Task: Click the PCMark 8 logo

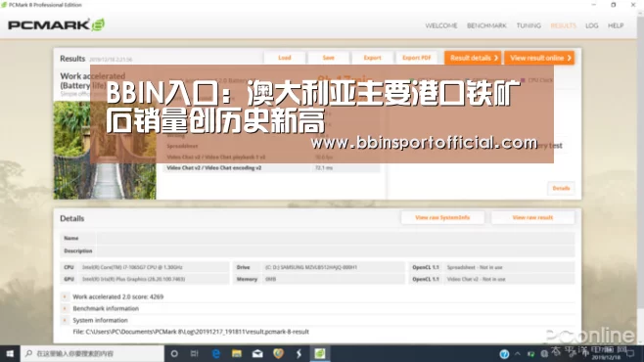Action: (x=56, y=25)
